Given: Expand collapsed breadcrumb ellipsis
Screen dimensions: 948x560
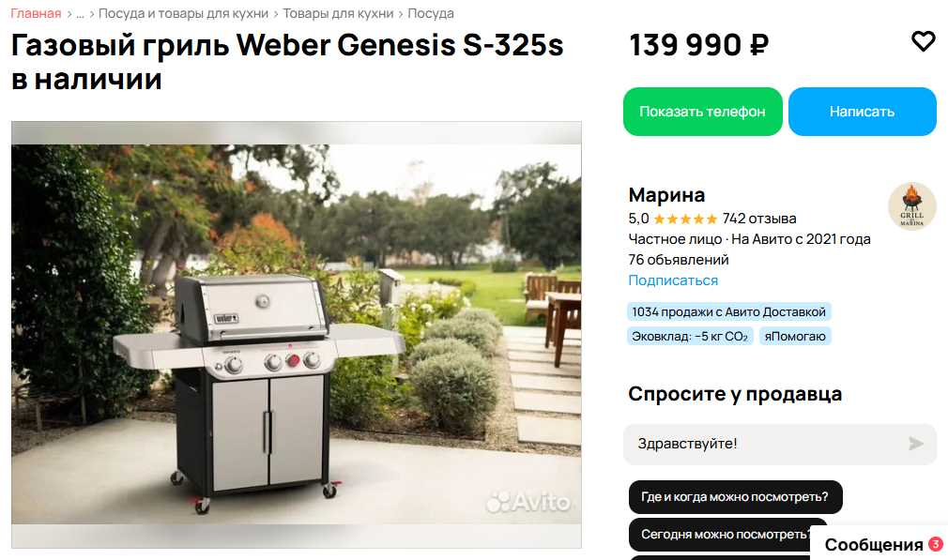Looking at the screenshot, I should click(x=80, y=13).
